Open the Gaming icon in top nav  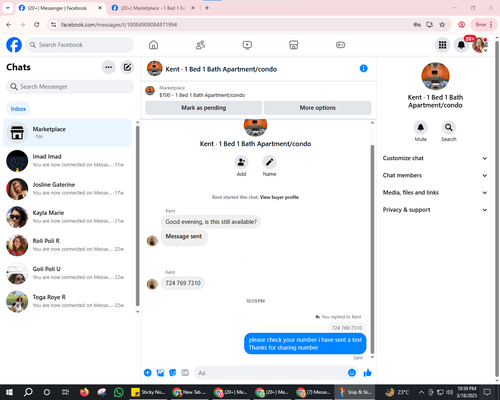tap(340, 45)
